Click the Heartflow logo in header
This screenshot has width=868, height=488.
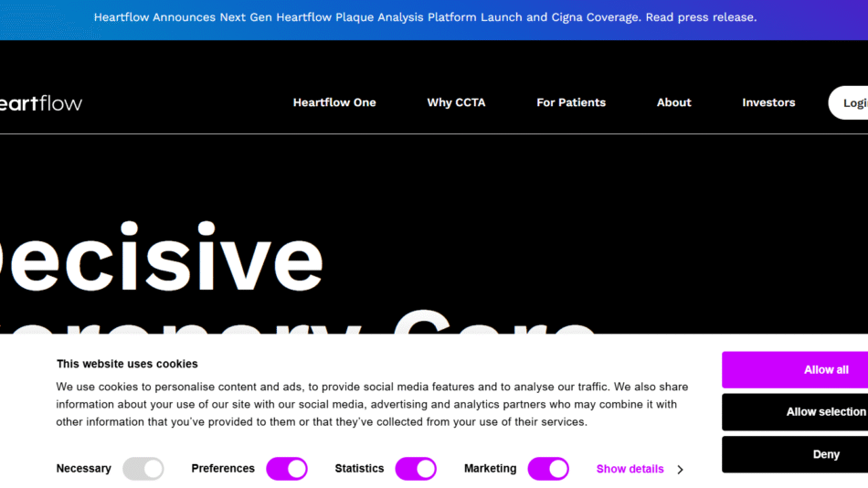click(41, 103)
